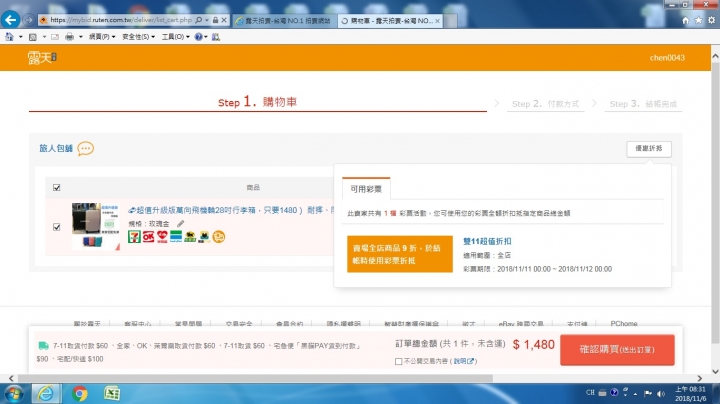Switch to 露天拍賣 NO.1 拍賣網站 tab

[284, 21]
